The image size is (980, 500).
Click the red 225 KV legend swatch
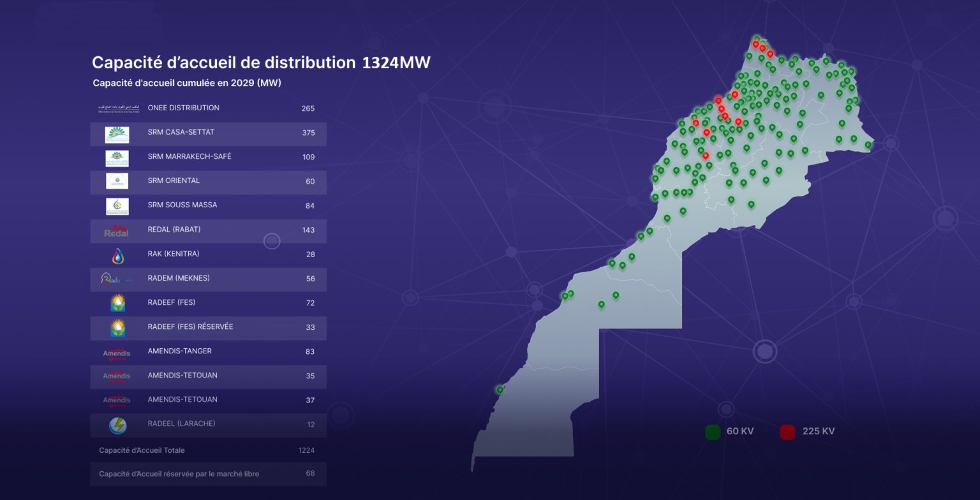tap(787, 432)
